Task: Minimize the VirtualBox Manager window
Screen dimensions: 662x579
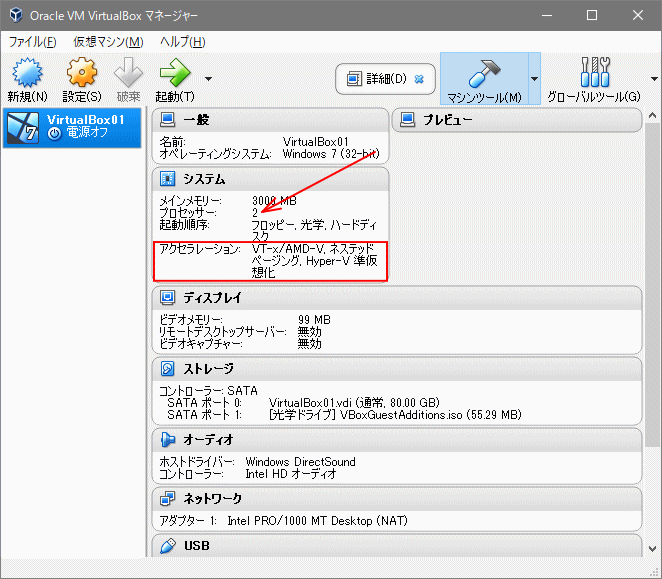Action: 547,16
